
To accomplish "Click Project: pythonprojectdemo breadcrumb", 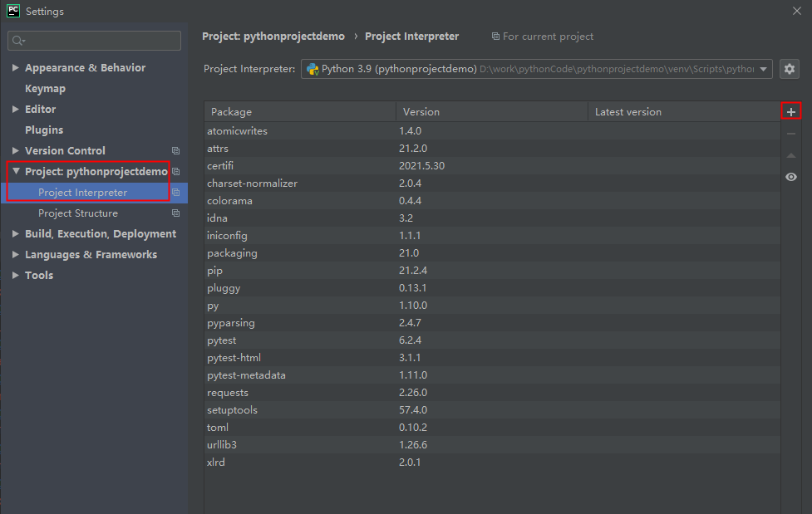I will [x=273, y=37].
